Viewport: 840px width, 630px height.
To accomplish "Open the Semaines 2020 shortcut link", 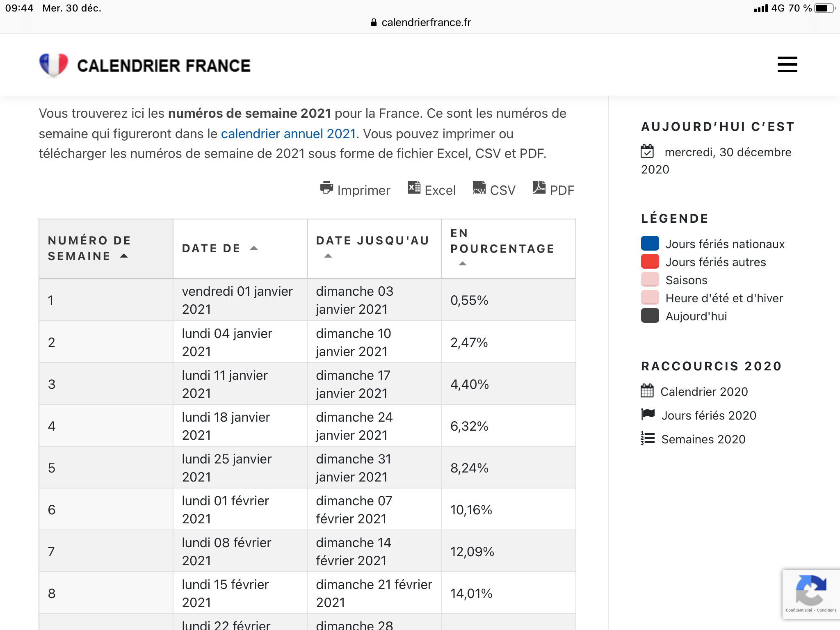I will (703, 439).
